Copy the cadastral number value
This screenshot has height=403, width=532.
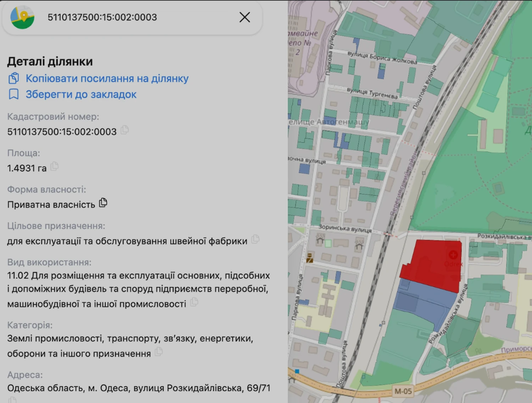coord(124,130)
